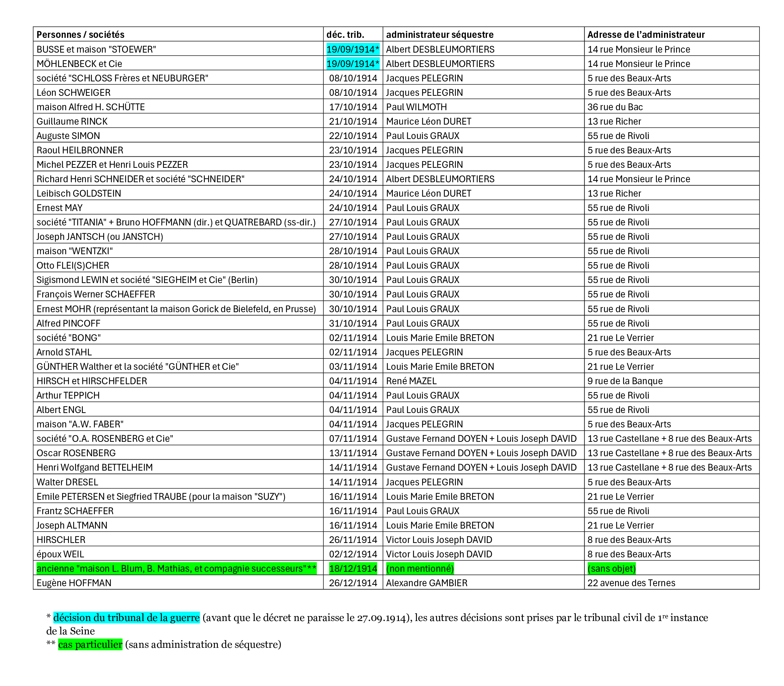This screenshot has height=686, width=784.
Task: Click the green '(non mentionné)' cell
Action: pyautogui.click(x=420, y=568)
